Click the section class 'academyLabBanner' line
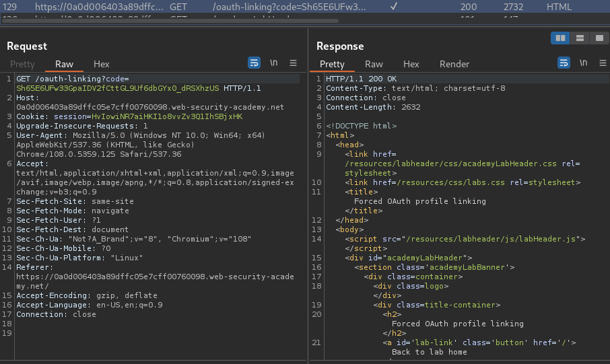Viewport: 610px width, 364px height. 434,267
